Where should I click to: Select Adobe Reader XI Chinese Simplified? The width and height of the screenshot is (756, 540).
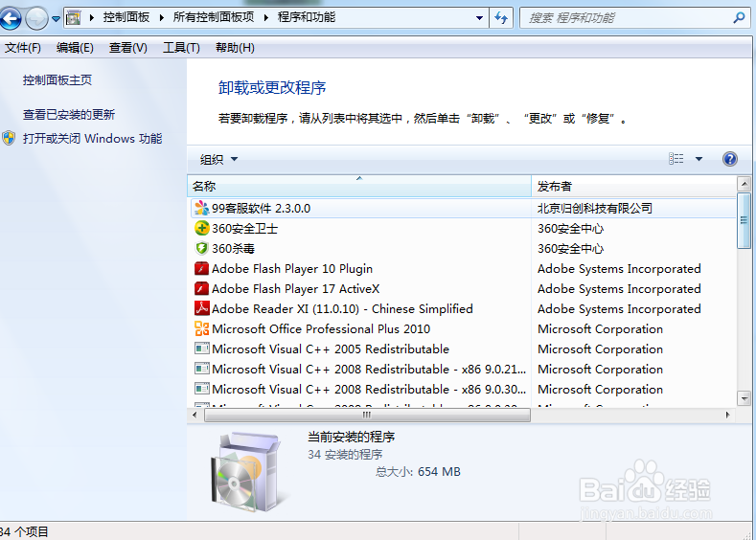click(342, 309)
